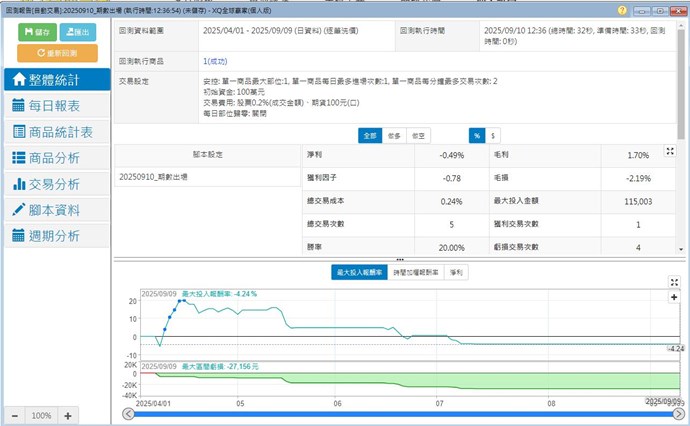Open the 每日報表 daily report
The width and height of the screenshot is (690, 426).
pyautogui.click(x=55, y=105)
